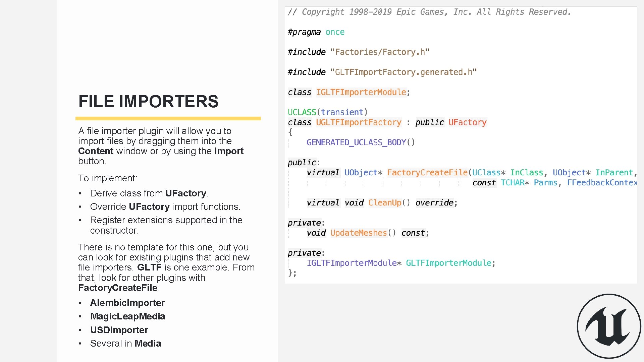Click the pragma once directive line
644x362 pixels.
click(316, 32)
